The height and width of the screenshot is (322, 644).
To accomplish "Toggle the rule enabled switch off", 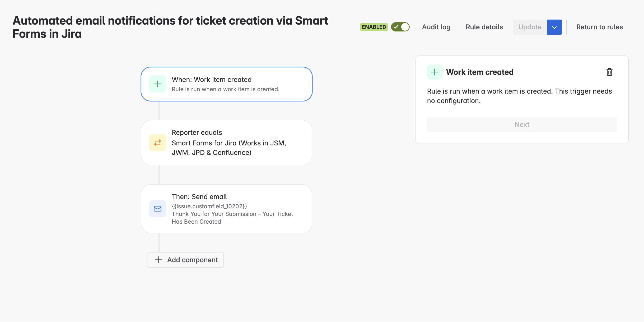I will [400, 27].
